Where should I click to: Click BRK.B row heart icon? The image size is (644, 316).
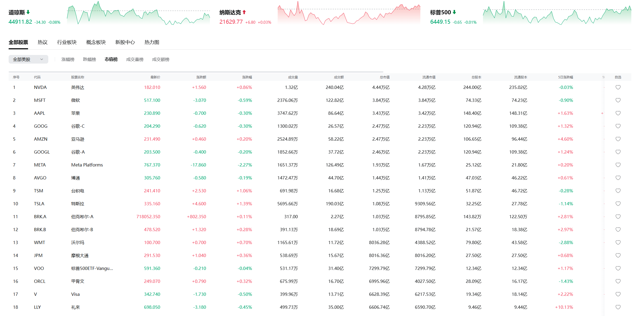click(618, 230)
